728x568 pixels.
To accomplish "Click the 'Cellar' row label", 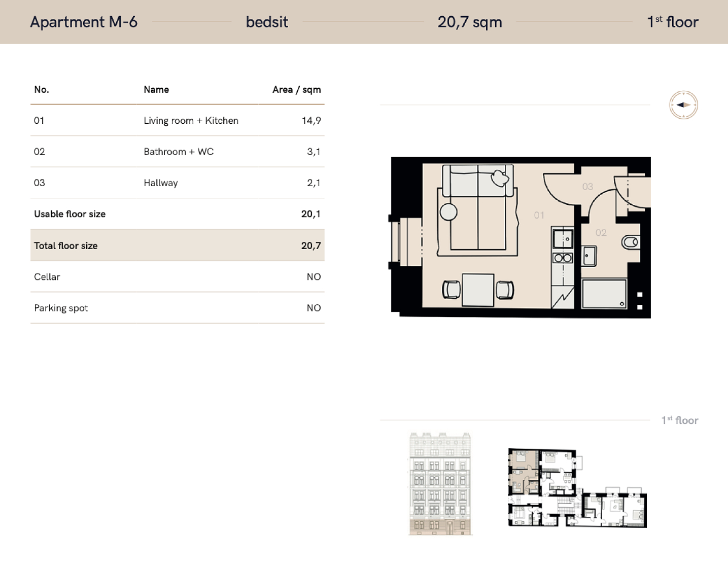I will click(47, 277).
